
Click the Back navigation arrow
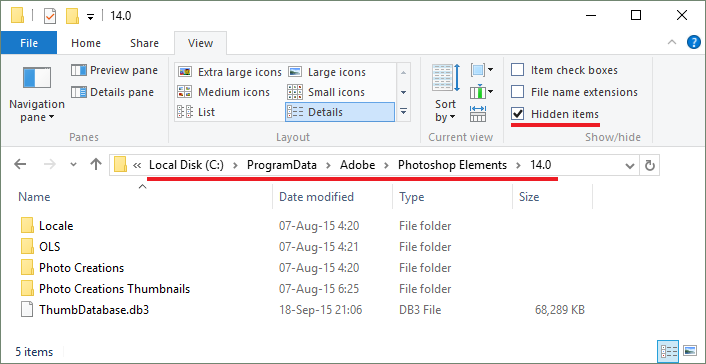(20, 165)
